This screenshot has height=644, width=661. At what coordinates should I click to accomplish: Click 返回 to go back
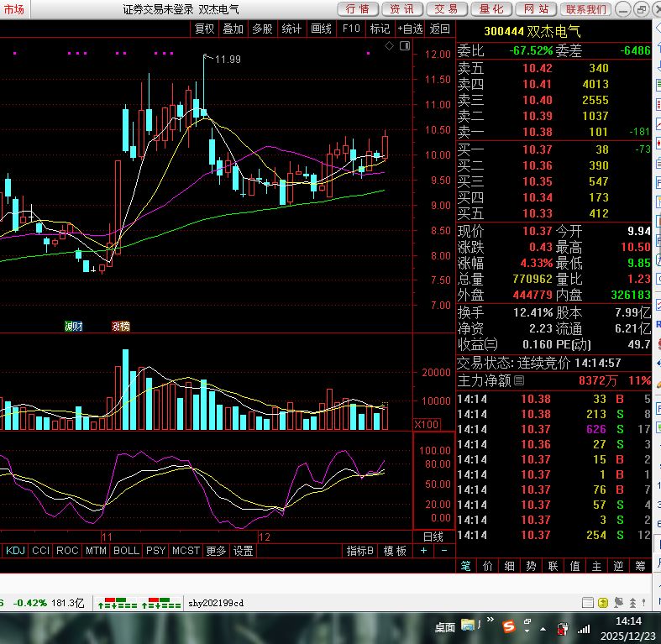point(439,29)
